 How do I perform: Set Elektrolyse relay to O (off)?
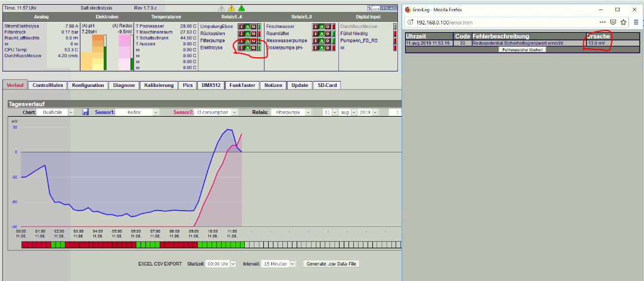pyautogui.click(x=253, y=48)
